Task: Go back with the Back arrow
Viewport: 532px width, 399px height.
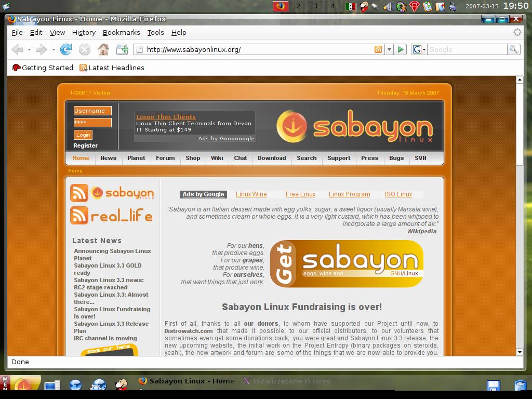Action: pyautogui.click(x=17, y=49)
